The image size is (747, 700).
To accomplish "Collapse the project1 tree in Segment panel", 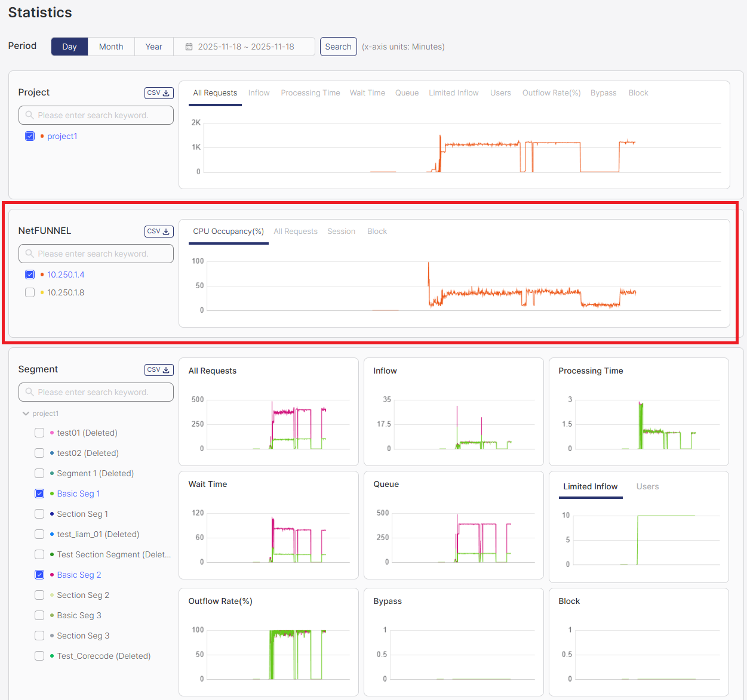I will point(26,413).
